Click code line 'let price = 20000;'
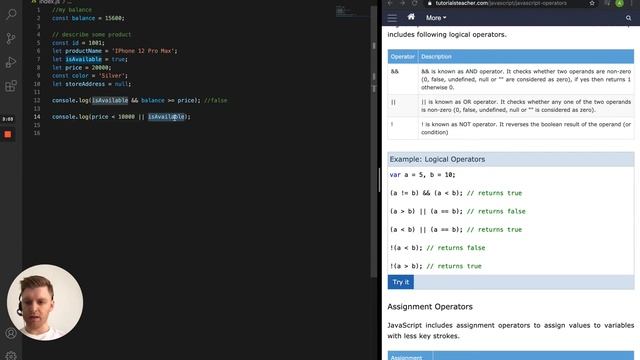 coord(82,67)
